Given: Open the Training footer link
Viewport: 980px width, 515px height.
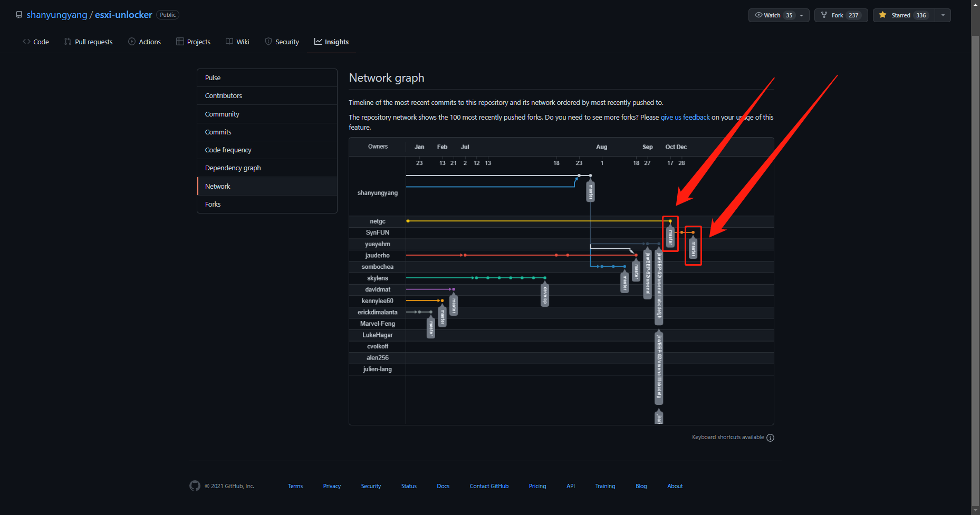Looking at the screenshot, I should (x=605, y=486).
